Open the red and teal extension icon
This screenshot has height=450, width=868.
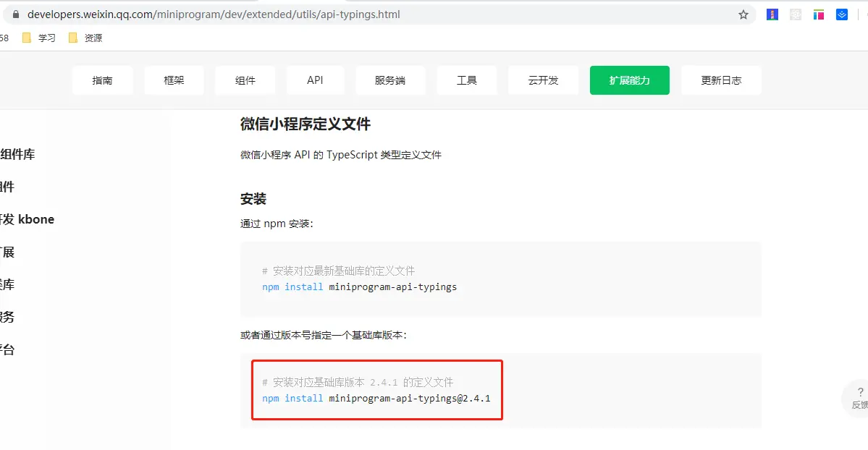(819, 14)
